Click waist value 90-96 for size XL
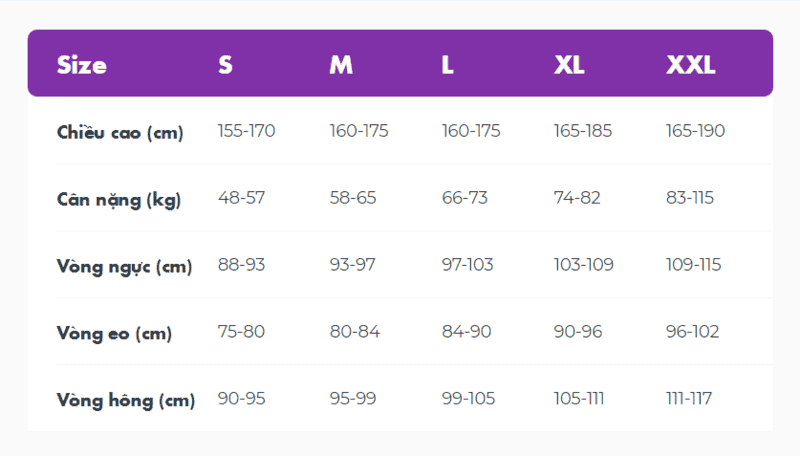Screen dimensions: 800x456 coord(578,332)
